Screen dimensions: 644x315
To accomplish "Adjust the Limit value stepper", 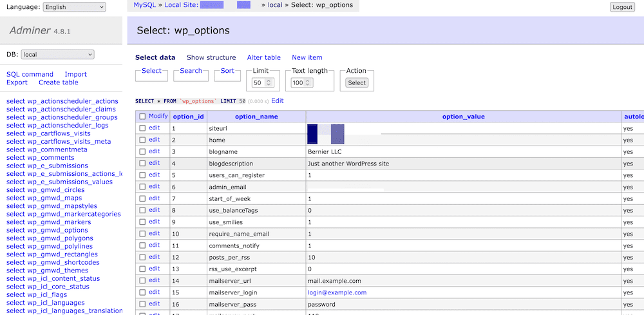I will pos(269,82).
